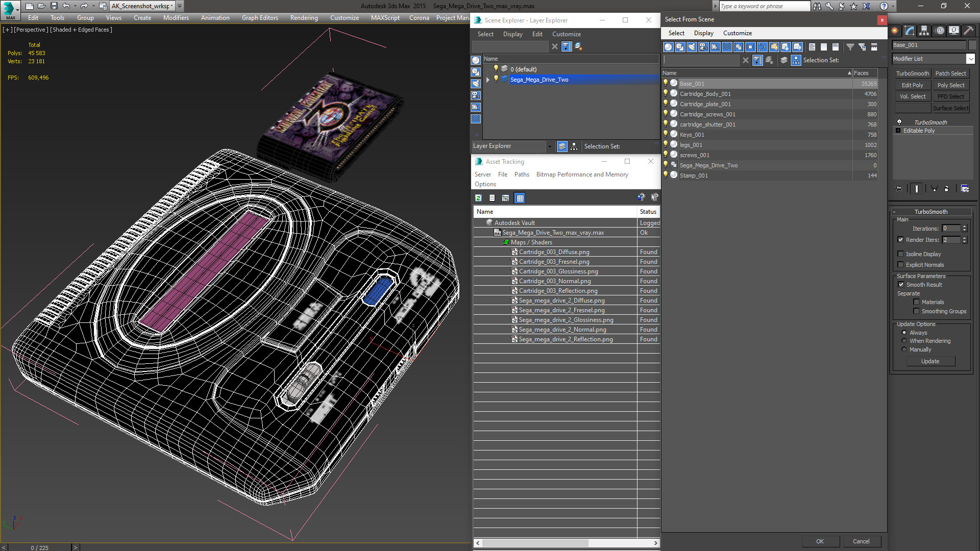Click the funnel filter icon in Select From Scene toolbar
The image size is (980, 551).
(850, 47)
